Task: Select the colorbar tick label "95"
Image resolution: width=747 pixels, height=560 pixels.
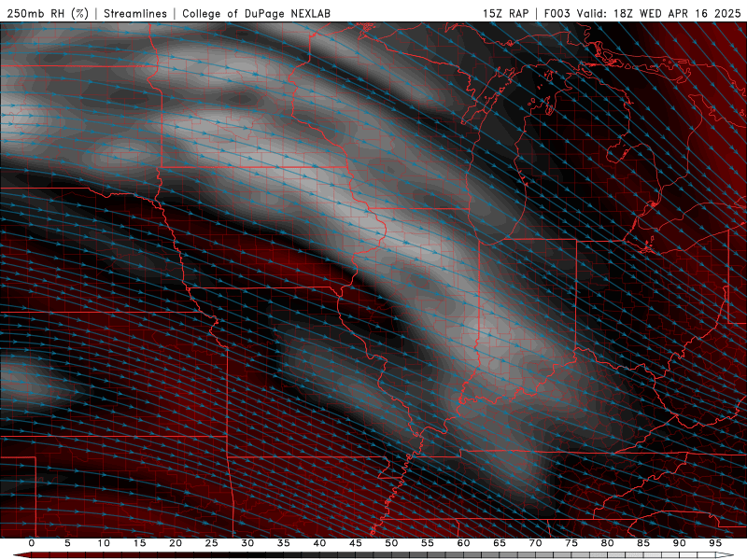Action: 715,543
